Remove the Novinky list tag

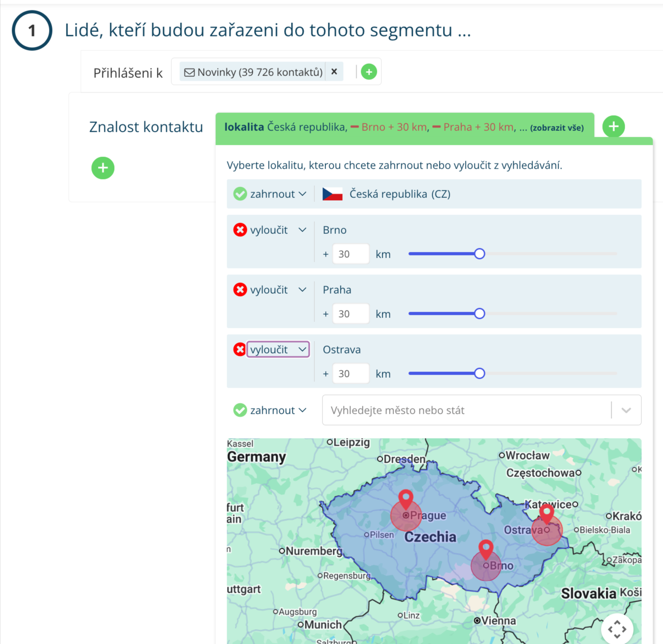coord(334,72)
